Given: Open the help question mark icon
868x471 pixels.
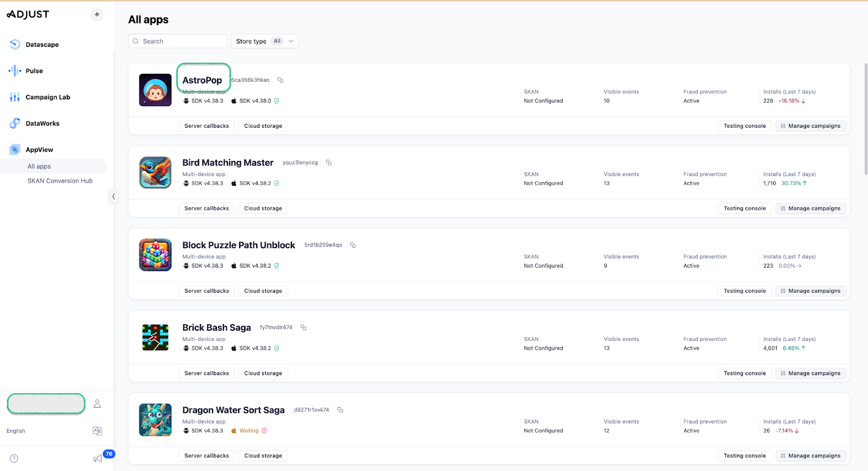Looking at the screenshot, I should pos(14,459).
